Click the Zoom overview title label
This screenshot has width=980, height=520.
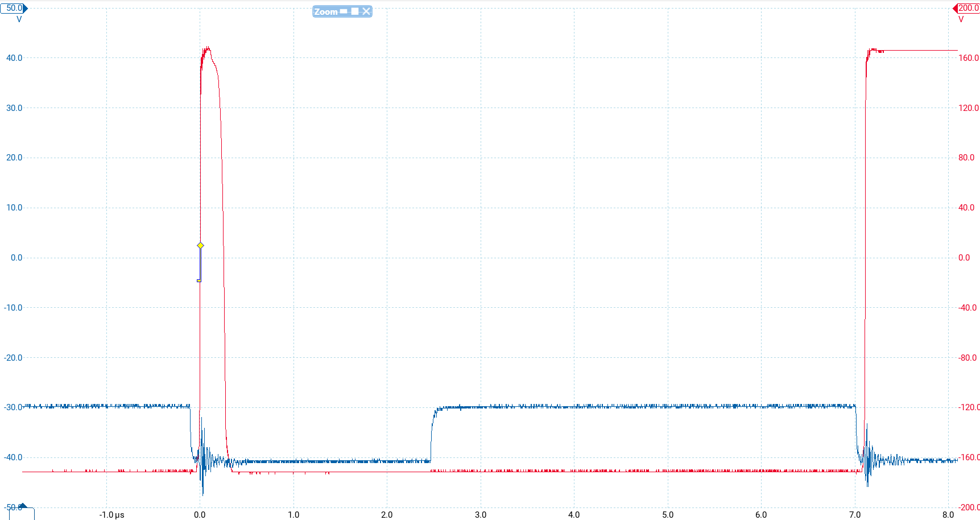coord(326,11)
